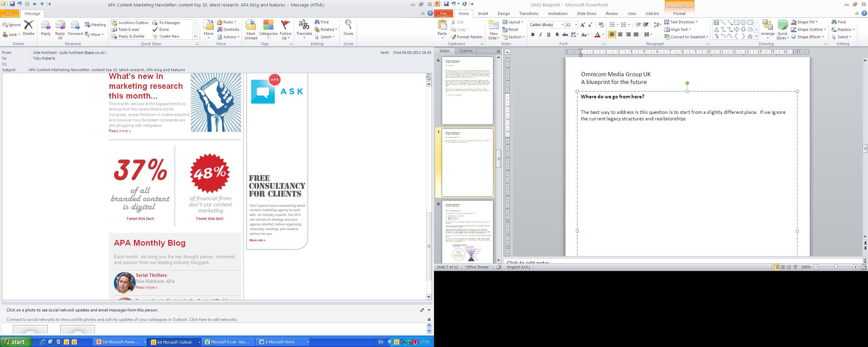
Task: Open the Slide Show tab
Action: click(587, 14)
